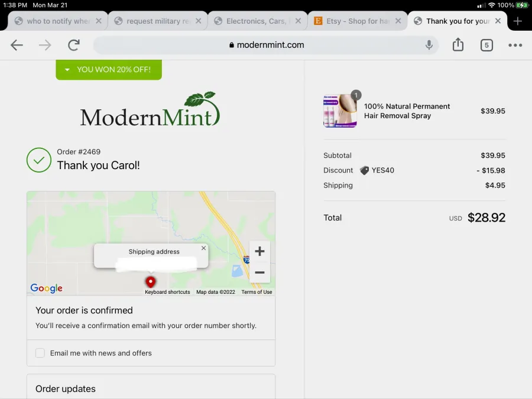
Task: Add a new tab with plus icon
Action: click(517, 21)
